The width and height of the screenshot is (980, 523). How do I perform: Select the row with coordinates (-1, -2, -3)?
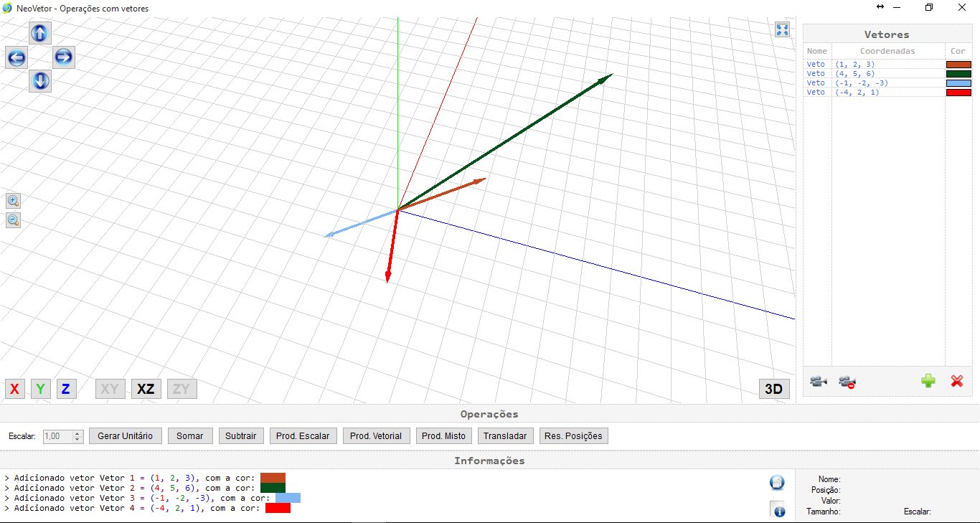coord(887,83)
